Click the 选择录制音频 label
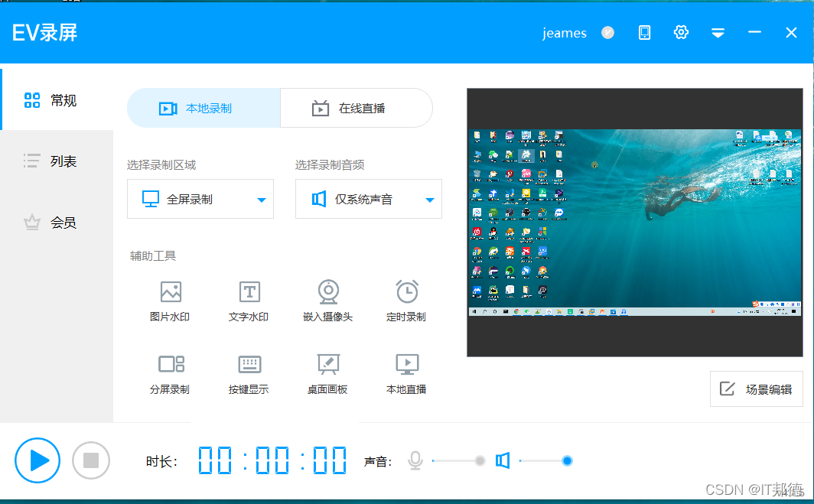 click(x=330, y=165)
